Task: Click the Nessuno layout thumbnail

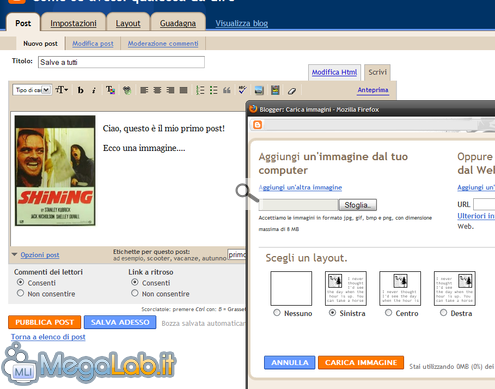Action: point(291,288)
